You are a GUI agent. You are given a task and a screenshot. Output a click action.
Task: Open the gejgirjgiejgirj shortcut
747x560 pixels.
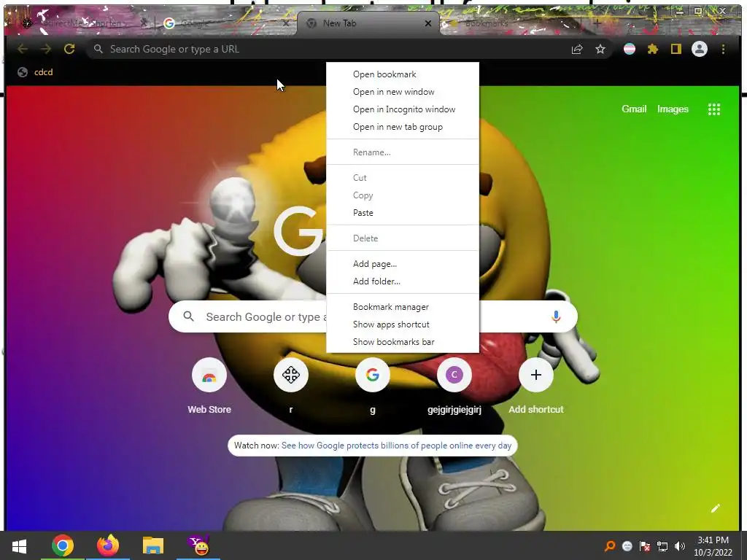tap(454, 376)
